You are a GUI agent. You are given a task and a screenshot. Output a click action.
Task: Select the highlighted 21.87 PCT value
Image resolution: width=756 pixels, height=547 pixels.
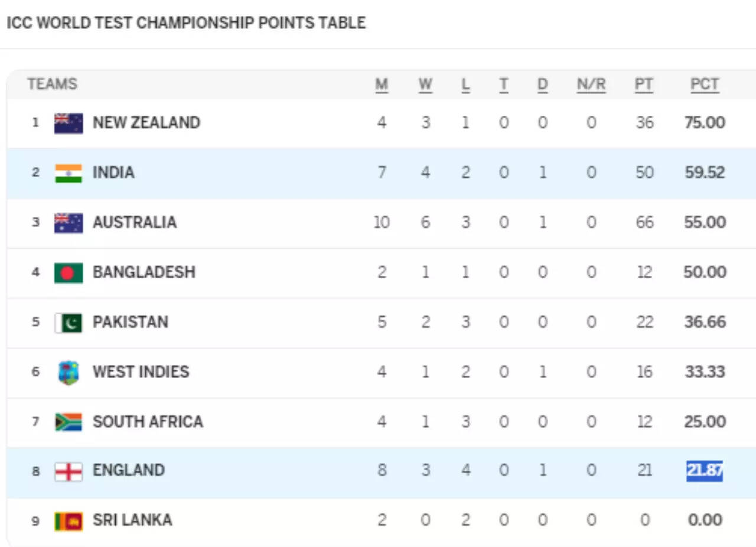(704, 471)
